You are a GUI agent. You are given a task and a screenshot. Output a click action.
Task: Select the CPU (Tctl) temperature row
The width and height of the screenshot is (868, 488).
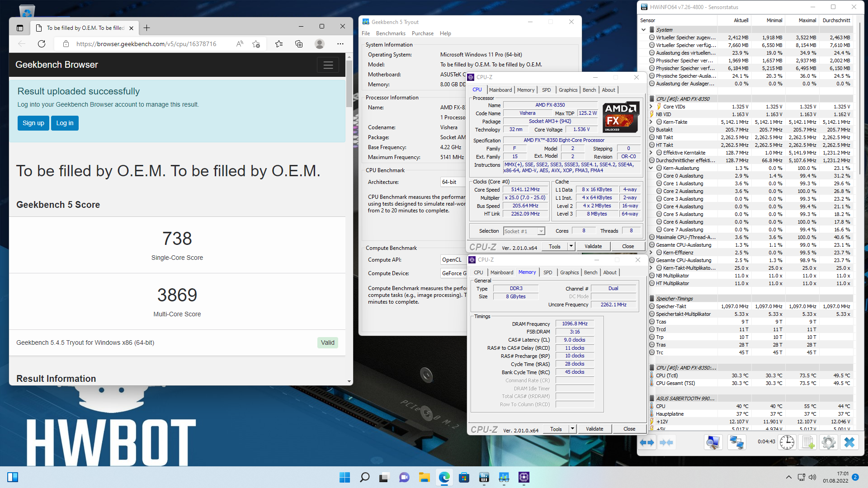point(750,375)
